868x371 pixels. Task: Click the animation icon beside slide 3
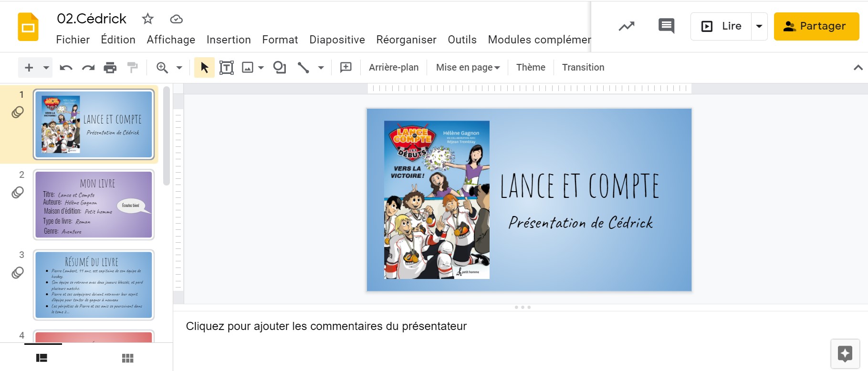[18, 272]
